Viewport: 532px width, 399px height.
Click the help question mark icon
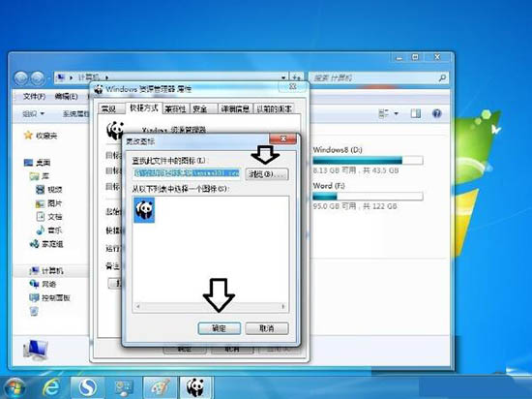(x=437, y=113)
